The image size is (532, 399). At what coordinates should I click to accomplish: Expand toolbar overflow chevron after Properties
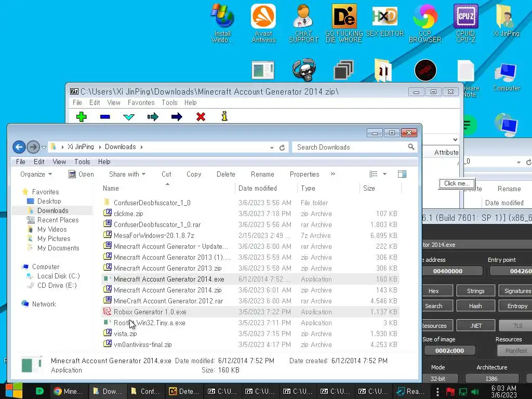click(x=333, y=174)
